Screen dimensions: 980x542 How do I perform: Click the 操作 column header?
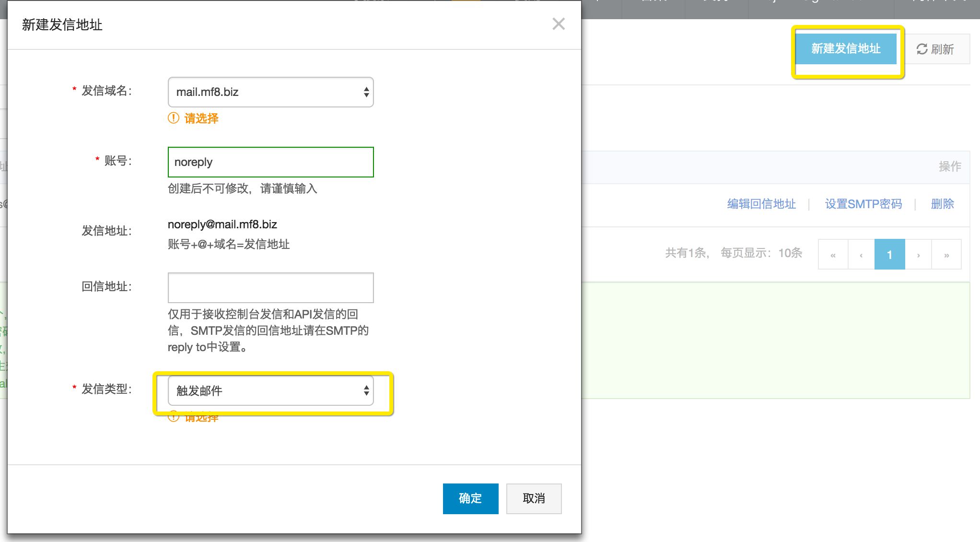pos(950,166)
